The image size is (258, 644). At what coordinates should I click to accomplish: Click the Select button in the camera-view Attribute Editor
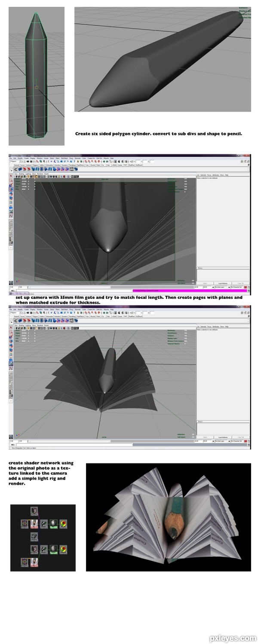205,283
